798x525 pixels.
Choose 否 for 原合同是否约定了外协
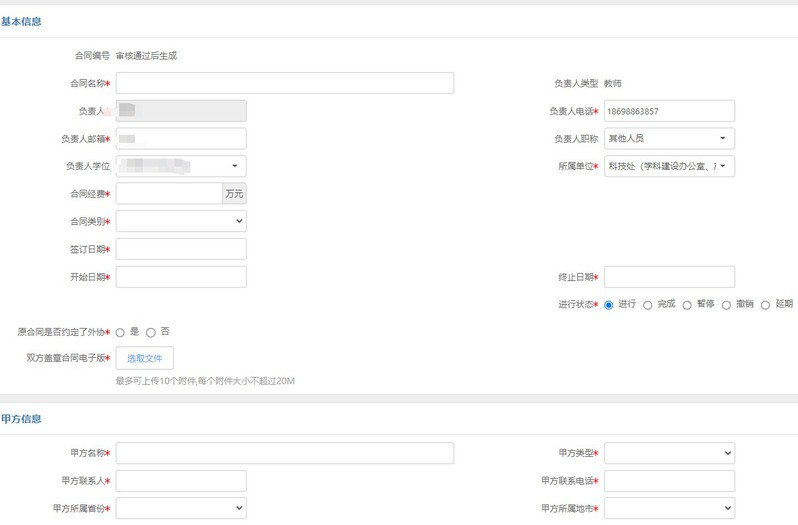point(151,332)
